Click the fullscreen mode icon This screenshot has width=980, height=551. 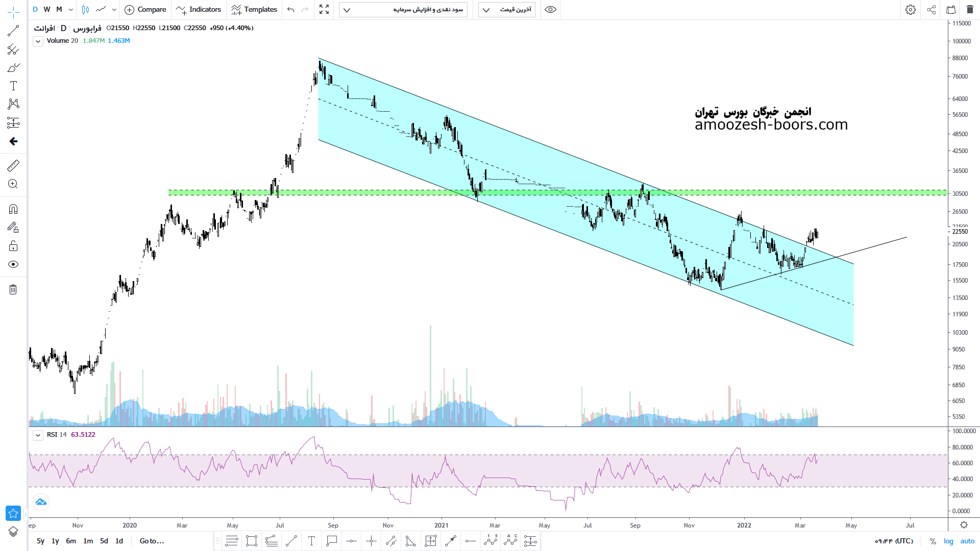[324, 10]
